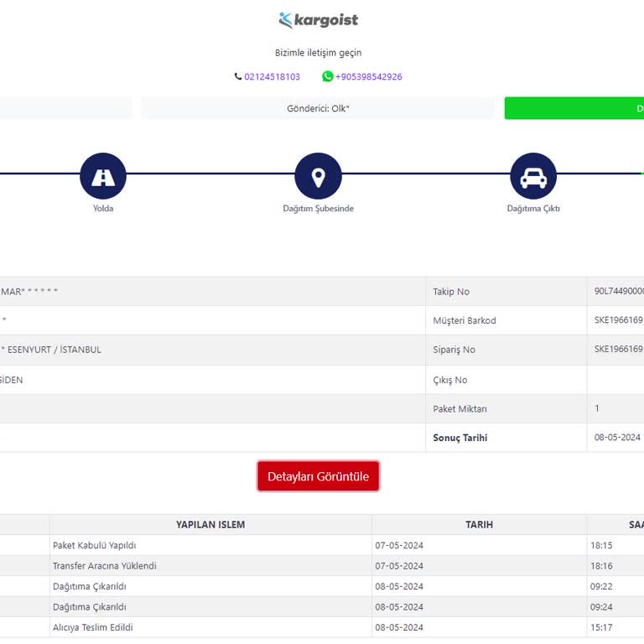
Task: Select the Paket Miktarı value 1
Action: pos(597,408)
